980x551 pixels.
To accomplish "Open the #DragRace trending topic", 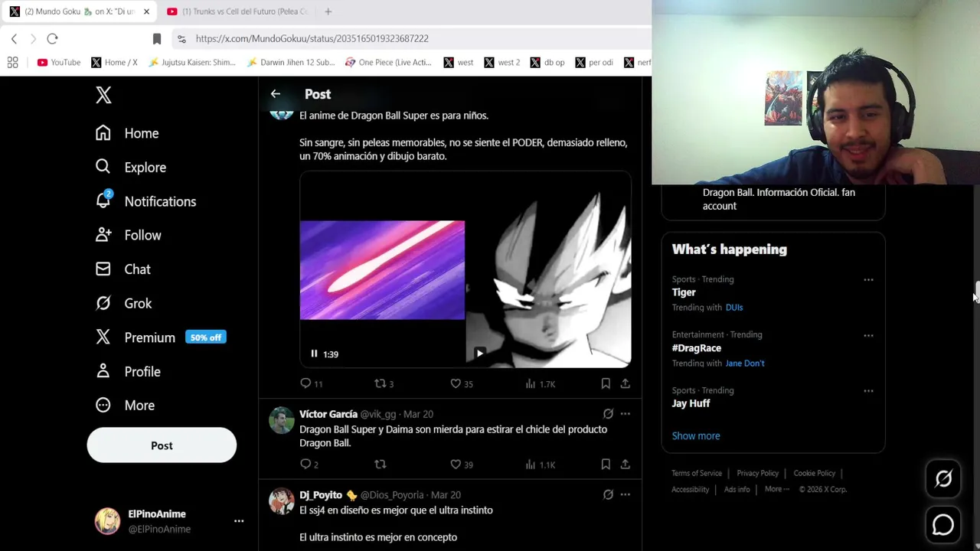I will tap(697, 348).
